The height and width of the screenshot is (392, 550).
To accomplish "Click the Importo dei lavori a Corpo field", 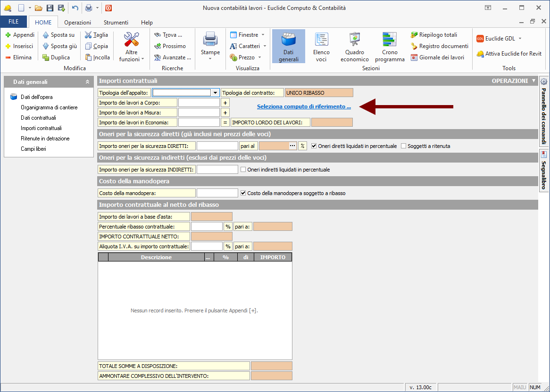I will 199,103.
